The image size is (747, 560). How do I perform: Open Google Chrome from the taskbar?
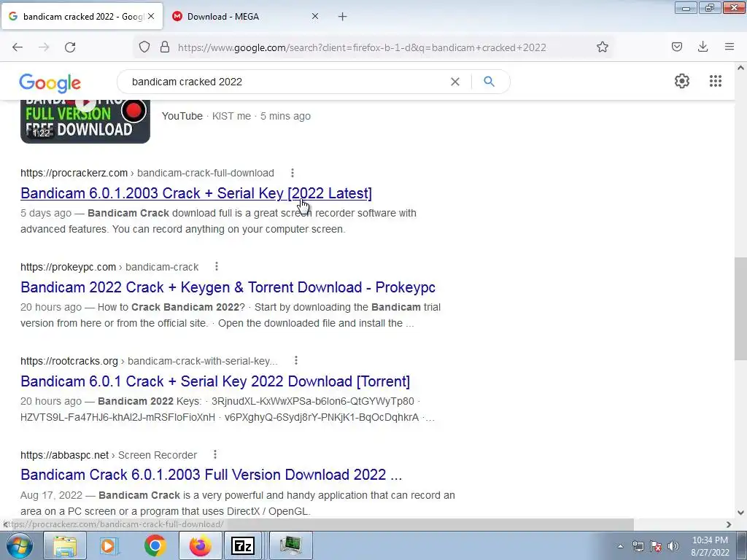[x=155, y=545]
